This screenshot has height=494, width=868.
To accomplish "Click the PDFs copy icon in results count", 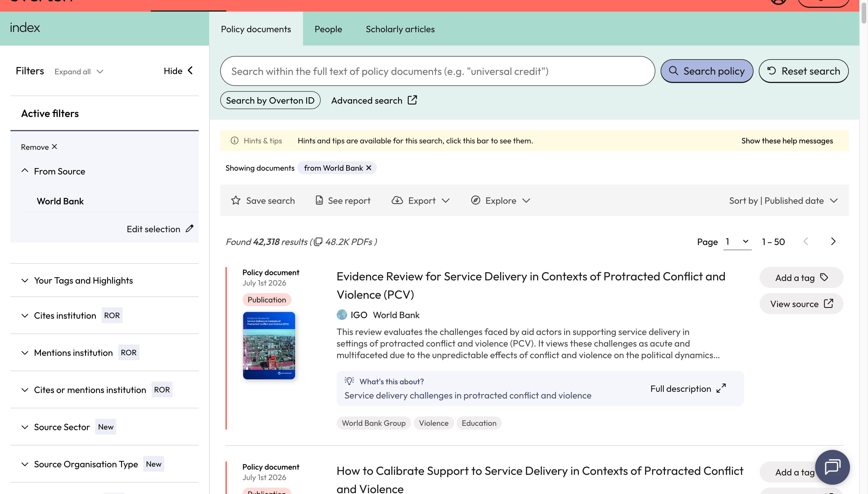I will [318, 241].
